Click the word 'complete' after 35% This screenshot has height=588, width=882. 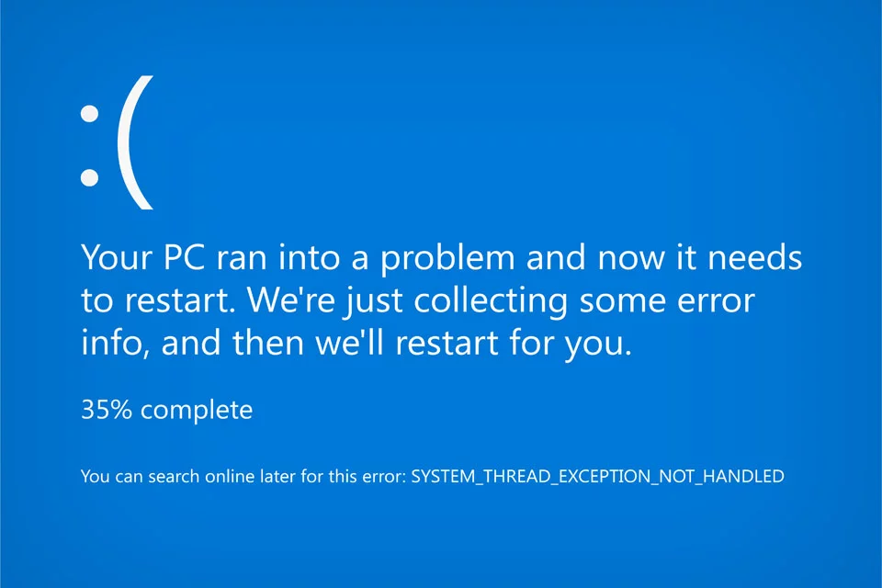(x=197, y=411)
